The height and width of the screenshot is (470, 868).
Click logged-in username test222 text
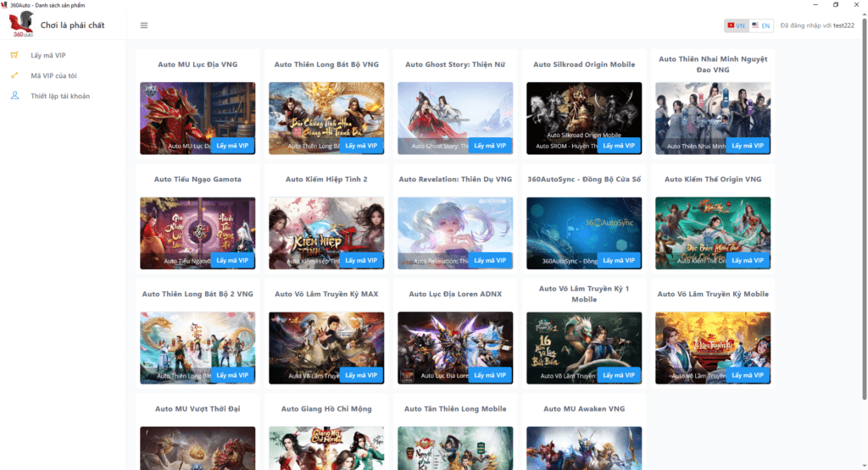[843, 25]
